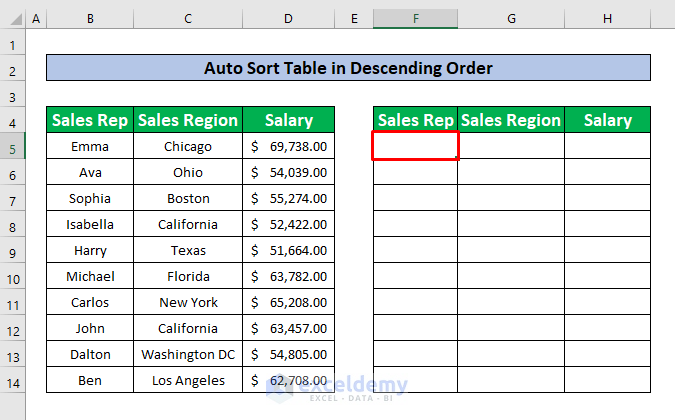Select the 'Washington DC' cell
Image resolution: width=675 pixels, height=420 pixels.
point(188,354)
